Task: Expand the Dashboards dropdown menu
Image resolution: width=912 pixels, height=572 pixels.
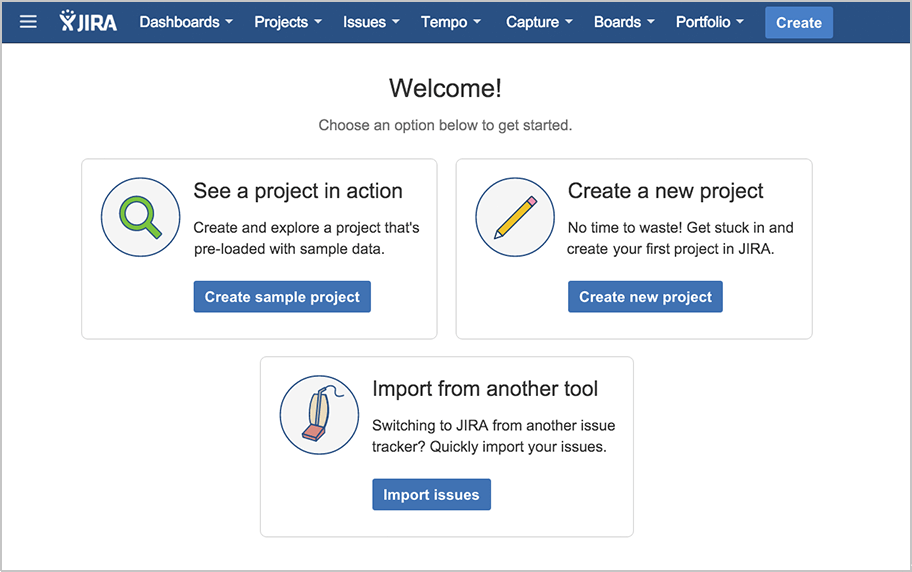Action: (186, 22)
